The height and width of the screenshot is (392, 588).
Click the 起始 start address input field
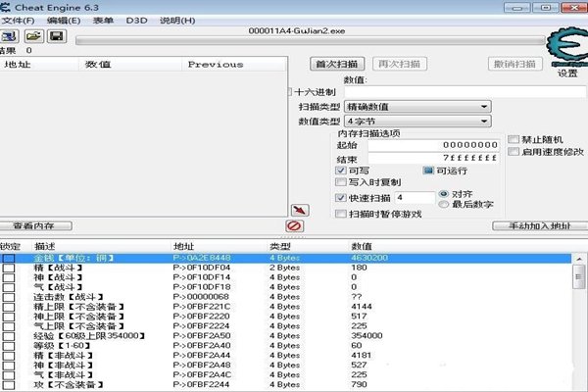pos(417,144)
